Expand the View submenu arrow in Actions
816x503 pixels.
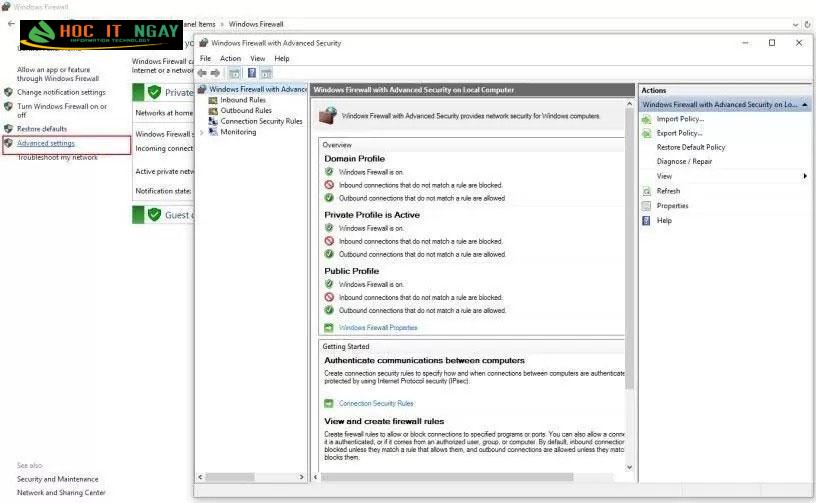tap(805, 176)
